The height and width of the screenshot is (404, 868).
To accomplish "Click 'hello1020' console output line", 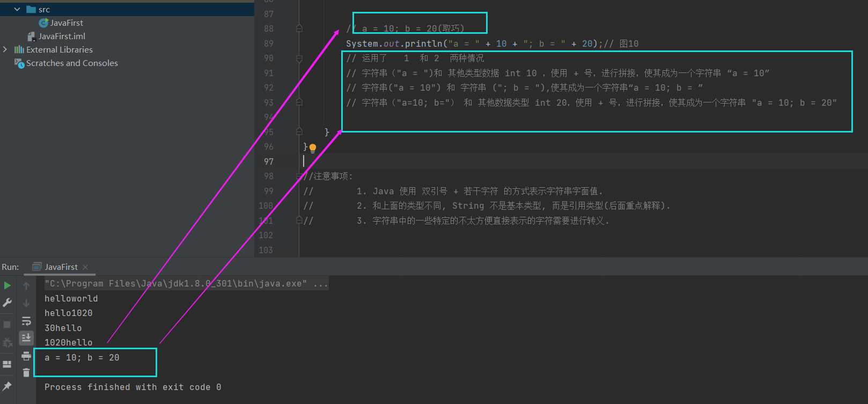I will pos(68,313).
